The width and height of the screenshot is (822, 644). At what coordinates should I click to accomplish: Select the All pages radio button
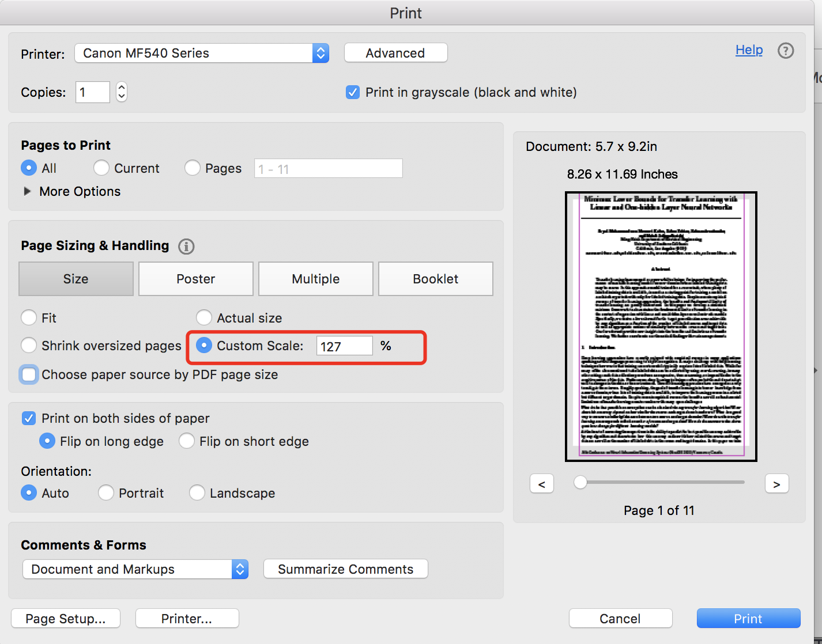click(x=29, y=168)
